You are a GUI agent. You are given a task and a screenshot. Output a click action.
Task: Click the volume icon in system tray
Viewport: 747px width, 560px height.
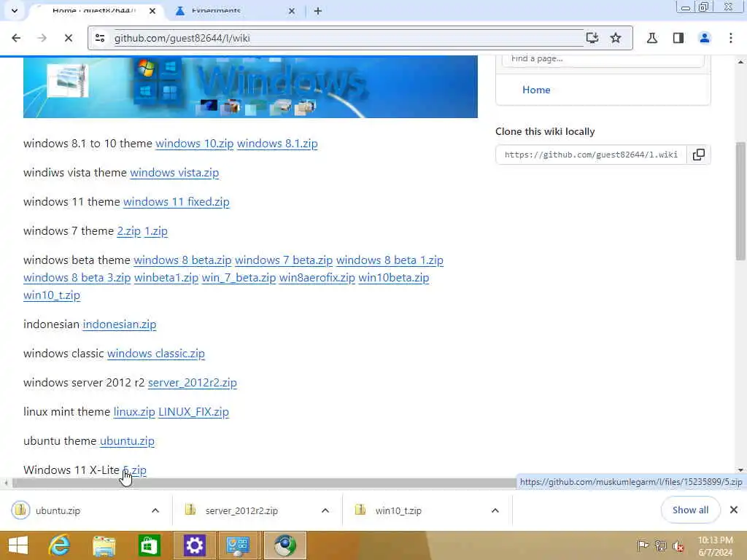[678, 545]
